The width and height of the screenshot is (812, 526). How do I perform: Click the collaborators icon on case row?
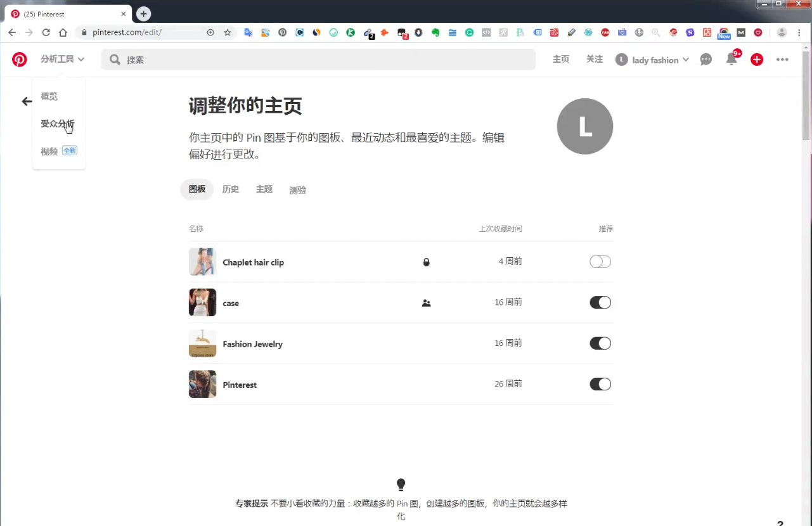click(x=426, y=303)
